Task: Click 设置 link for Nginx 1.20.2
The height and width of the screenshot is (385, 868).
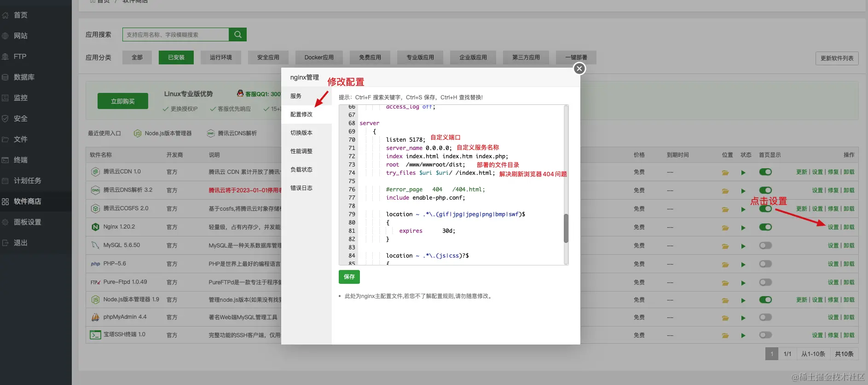Action: [x=833, y=227]
